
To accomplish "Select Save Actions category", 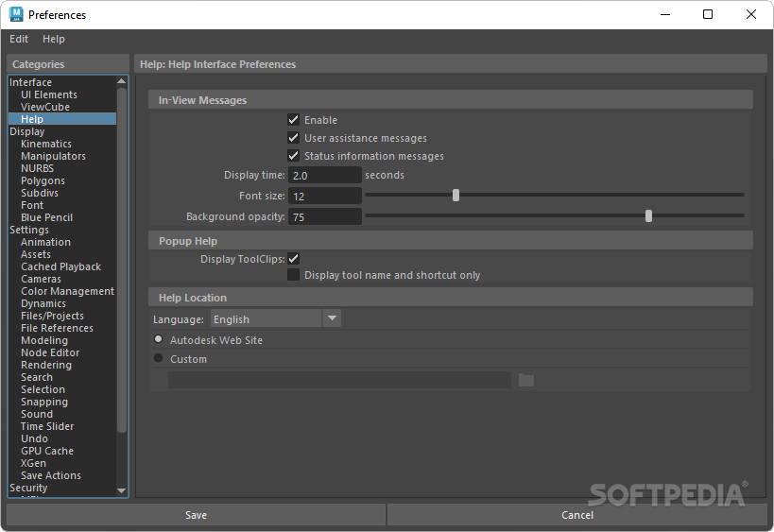I will click(51, 475).
